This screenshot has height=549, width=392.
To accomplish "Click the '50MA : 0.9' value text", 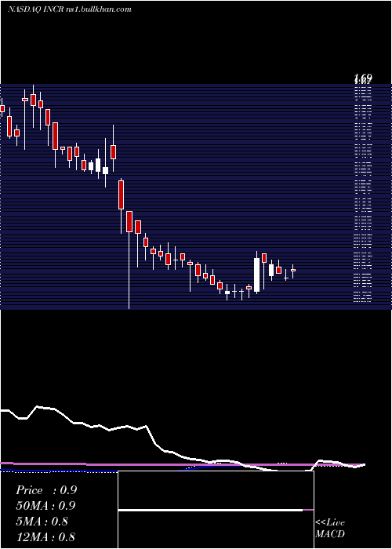I will tap(45, 506).
